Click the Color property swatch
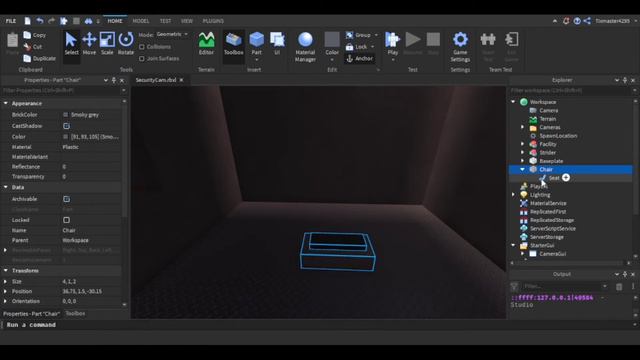Screen dimensions: 640x360 (x=65, y=137)
